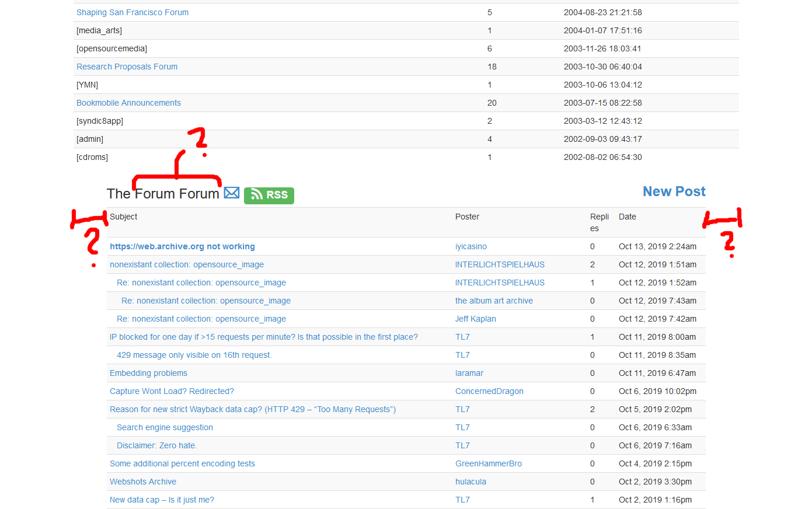
Task: Open 'Embedding problems' thread
Action: click(x=148, y=373)
